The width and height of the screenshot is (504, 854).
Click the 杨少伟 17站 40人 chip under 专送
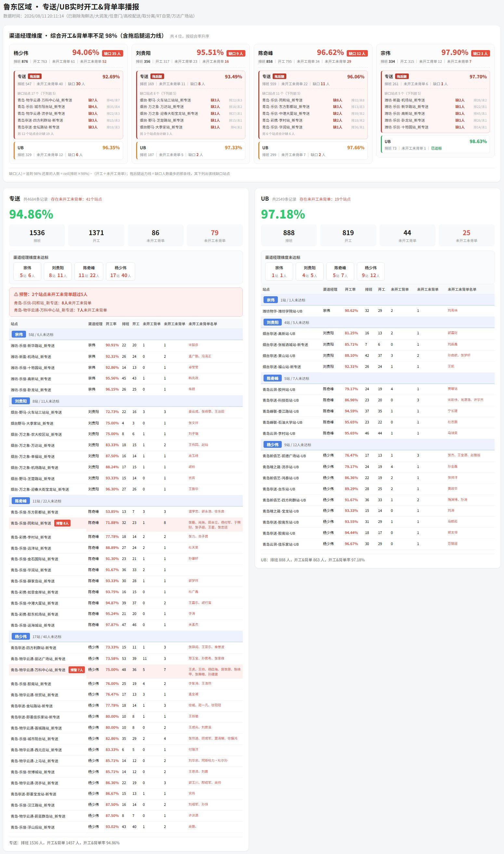click(x=121, y=272)
